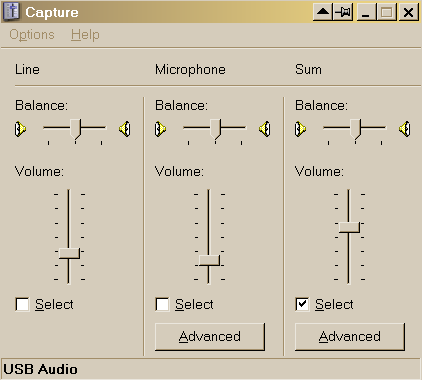Click the Microphone balance slider thumb
Image resolution: width=422 pixels, height=380 pixels.
(x=216, y=129)
